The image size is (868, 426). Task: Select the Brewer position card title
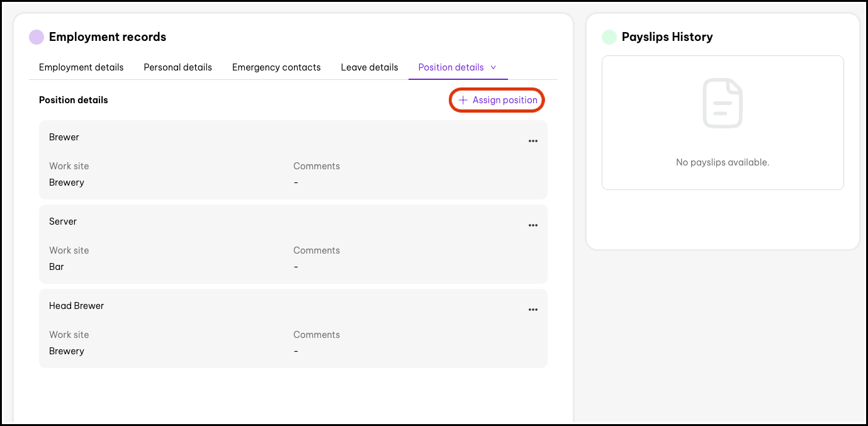coord(64,137)
